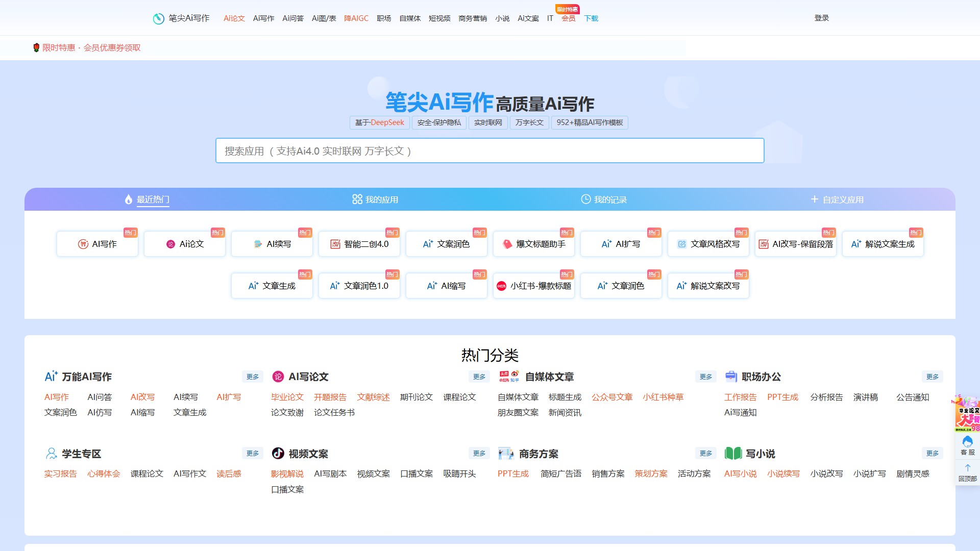Viewport: 980px width, 551px height.
Task: Open the customer service 客服 icon
Action: click(x=967, y=445)
